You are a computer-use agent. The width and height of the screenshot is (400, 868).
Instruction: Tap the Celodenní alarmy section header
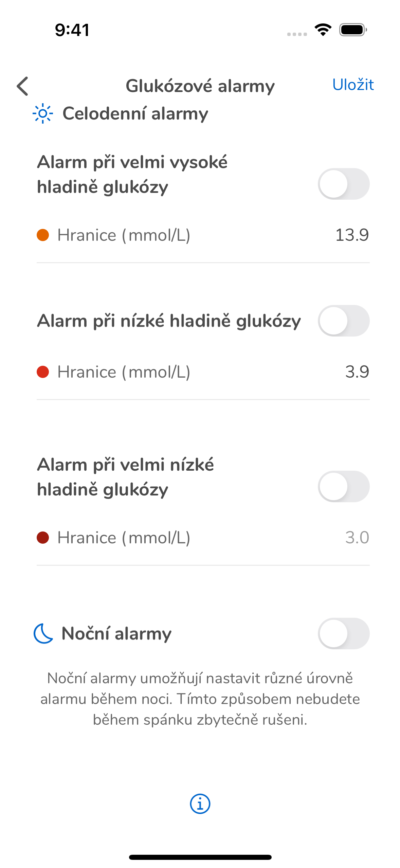(x=135, y=113)
